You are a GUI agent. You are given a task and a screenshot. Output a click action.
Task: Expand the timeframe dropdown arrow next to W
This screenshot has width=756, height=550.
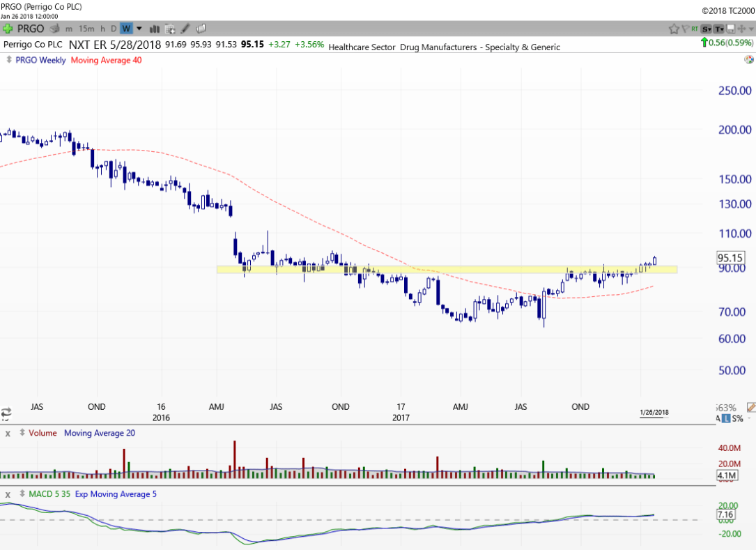coord(139,29)
